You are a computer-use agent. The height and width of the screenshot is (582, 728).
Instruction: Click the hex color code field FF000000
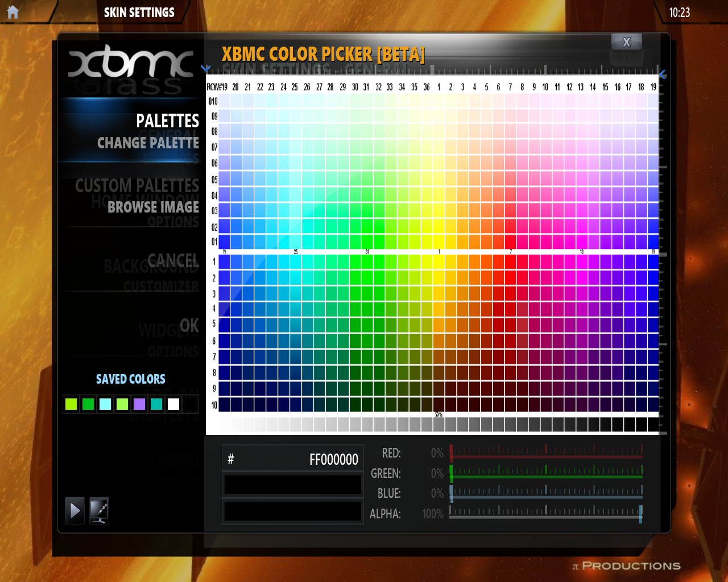pos(292,459)
